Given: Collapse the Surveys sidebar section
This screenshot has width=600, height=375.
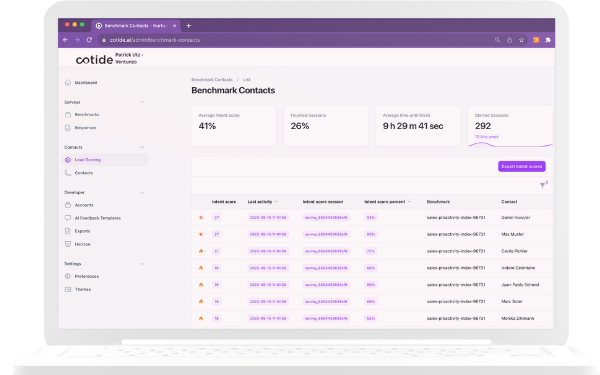Looking at the screenshot, I should pyautogui.click(x=142, y=102).
